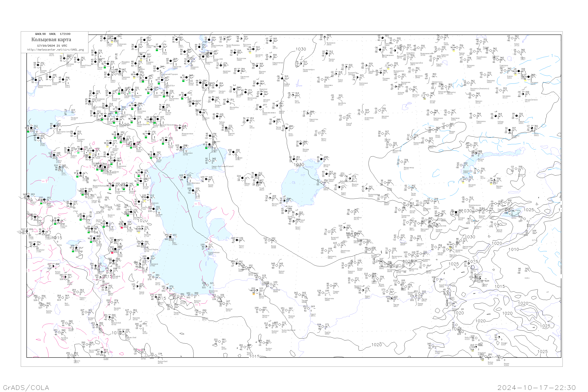Click the Магнитогорск station marker circle
The width and height of the screenshot is (588, 392).
301,64
